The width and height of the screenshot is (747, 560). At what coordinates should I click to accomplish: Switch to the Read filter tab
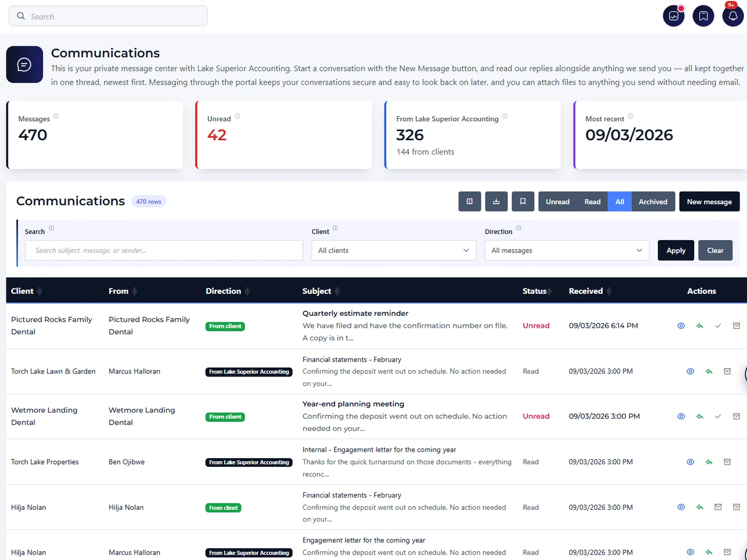coord(592,202)
